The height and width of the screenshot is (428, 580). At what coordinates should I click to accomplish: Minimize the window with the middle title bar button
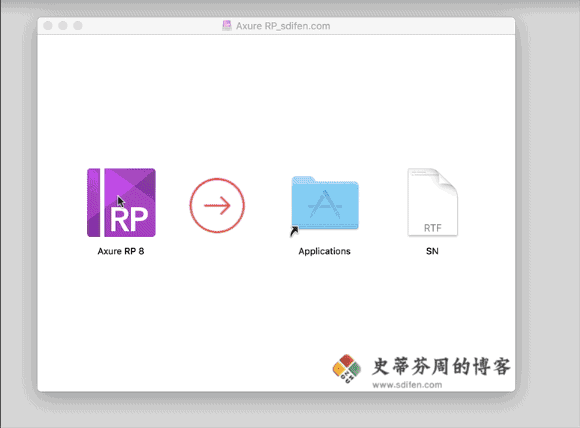(63, 26)
